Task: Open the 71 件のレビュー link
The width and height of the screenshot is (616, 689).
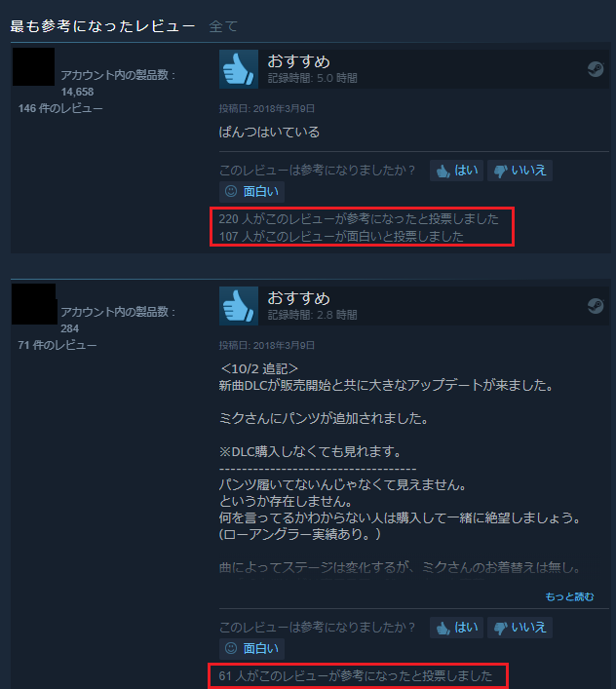Action: [58, 345]
